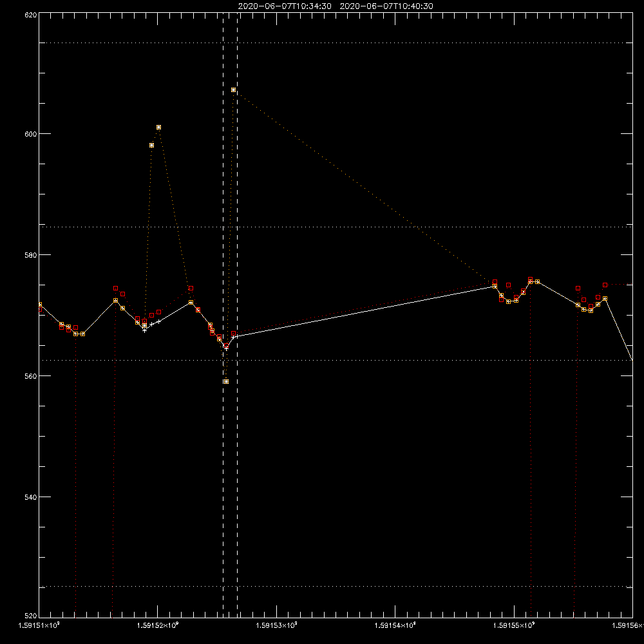Click the end timestamp 2020-06-07T10:40:30 in title
The image size is (644, 644).
coord(386,6)
